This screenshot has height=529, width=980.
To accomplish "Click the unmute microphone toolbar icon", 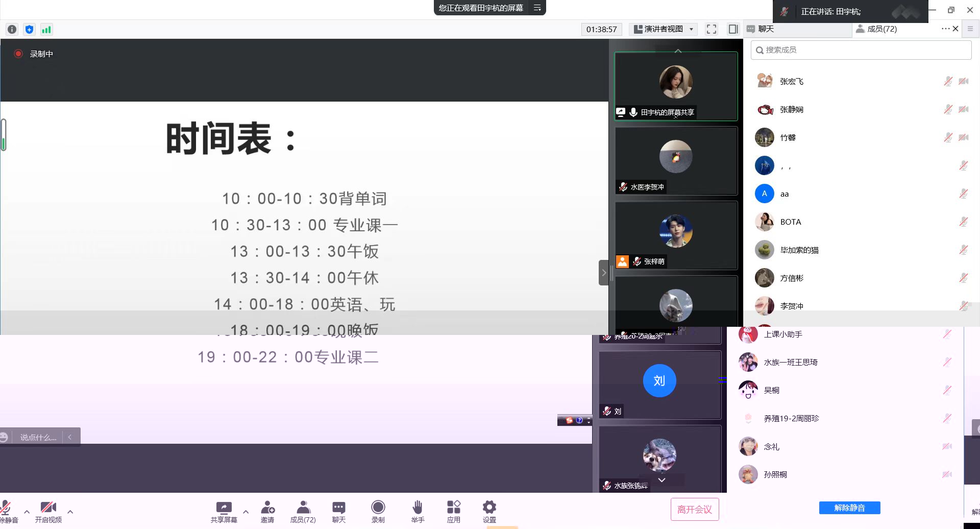I will (7, 512).
